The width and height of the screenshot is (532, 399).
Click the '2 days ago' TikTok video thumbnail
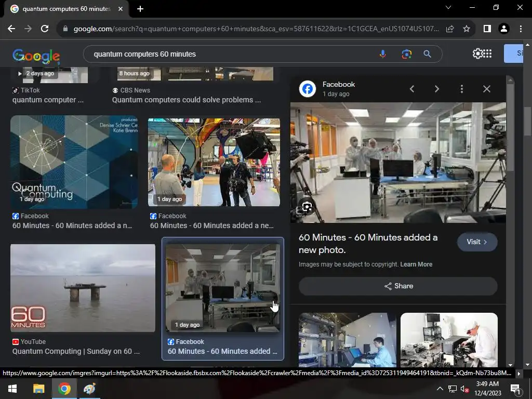pos(55,75)
